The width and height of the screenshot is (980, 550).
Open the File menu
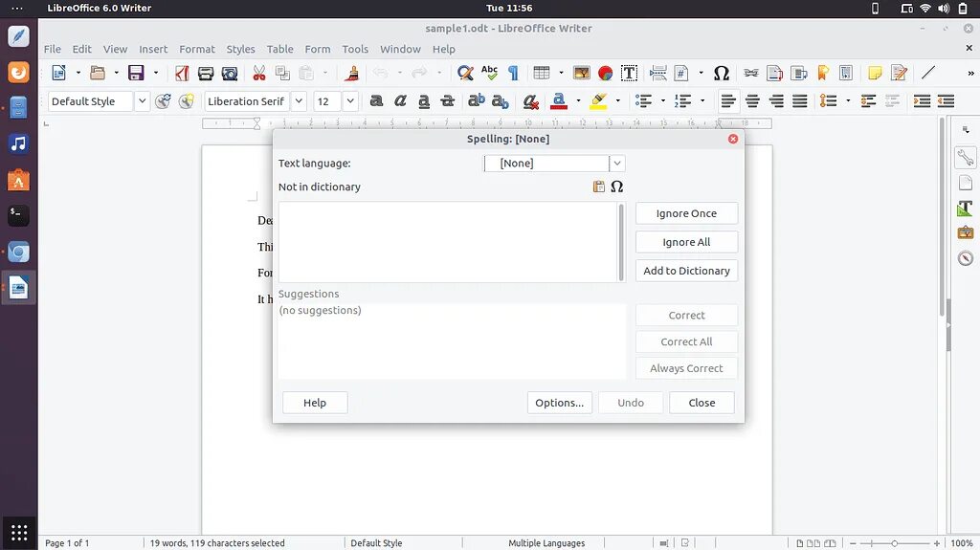53,49
